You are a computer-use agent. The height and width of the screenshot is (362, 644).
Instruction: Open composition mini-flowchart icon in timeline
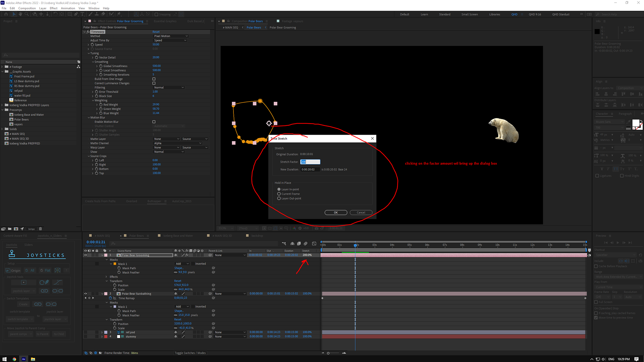click(x=284, y=243)
